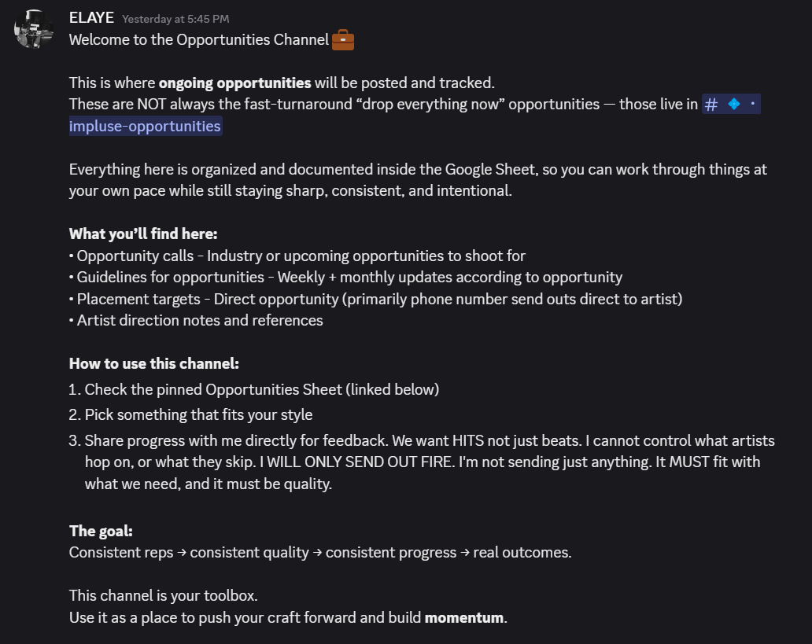812x644 pixels.
Task: Click "The goal:" heading
Action: click(101, 531)
